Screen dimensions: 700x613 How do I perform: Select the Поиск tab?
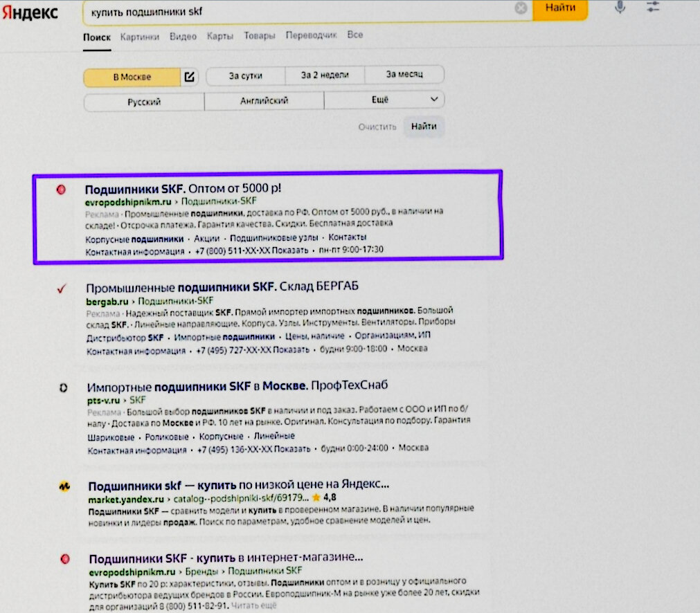coord(97,37)
